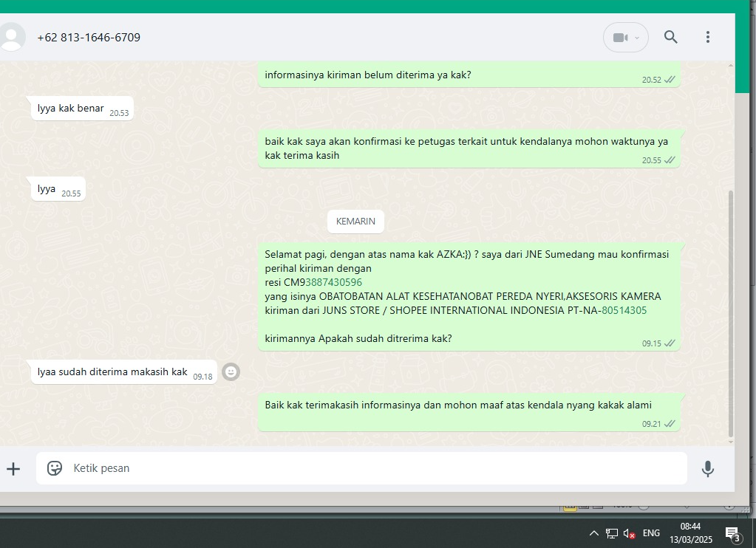Screen dimensions: 756x548
Task: Click the chat vertical scrollbar thumb
Action: [730, 313]
